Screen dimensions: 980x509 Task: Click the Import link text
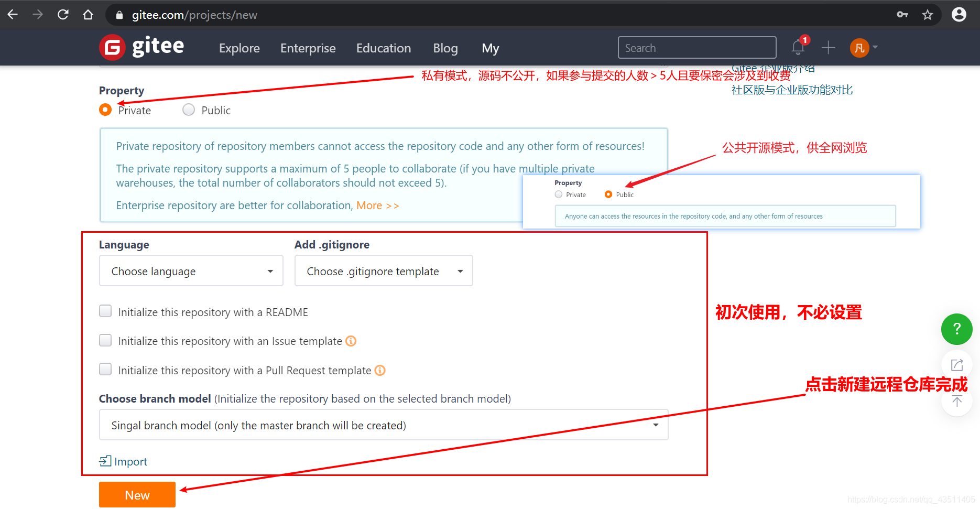click(x=130, y=462)
